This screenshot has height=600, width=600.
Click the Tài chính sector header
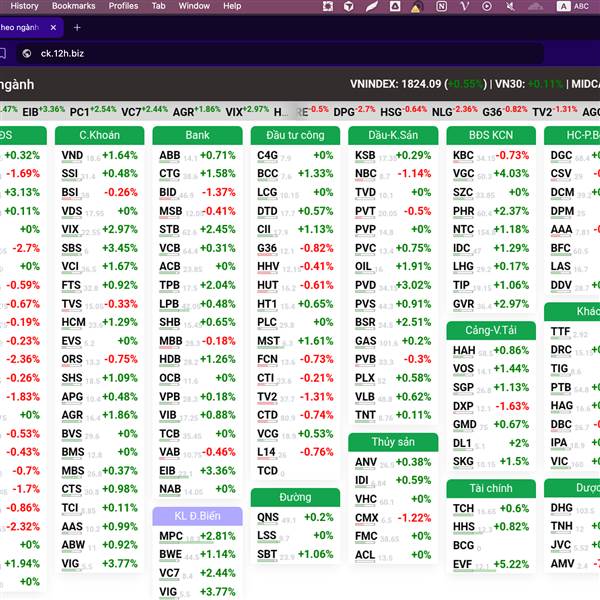click(491, 488)
